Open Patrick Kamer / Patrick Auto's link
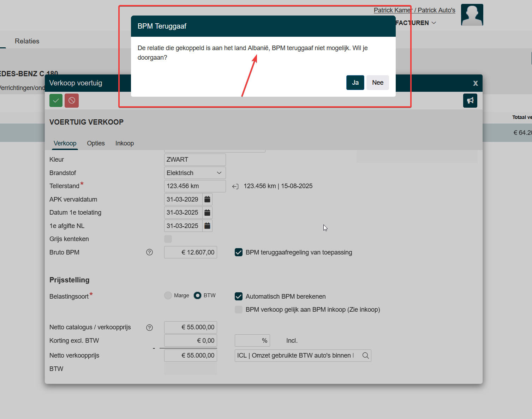Viewport: 532px width, 419px height. pyautogui.click(x=414, y=10)
